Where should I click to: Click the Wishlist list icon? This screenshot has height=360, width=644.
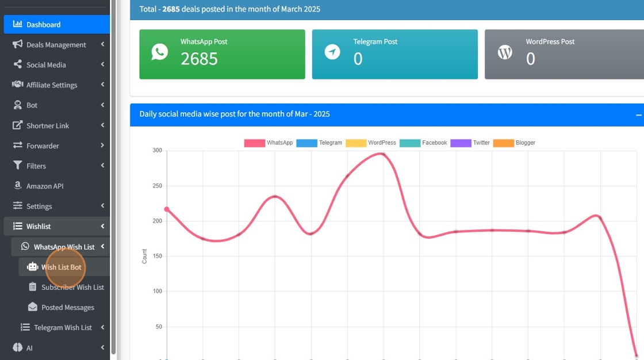coord(17,225)
